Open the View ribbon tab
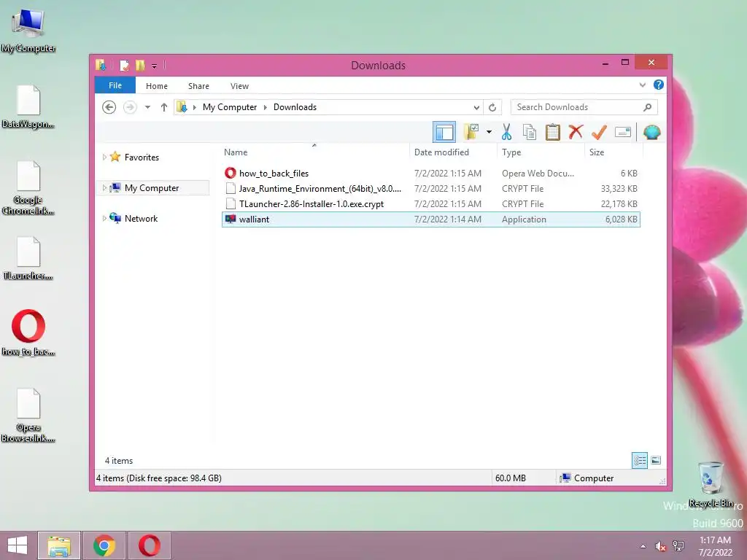Image resolution: width=747 pixels, height=560 pixels. 239,86
